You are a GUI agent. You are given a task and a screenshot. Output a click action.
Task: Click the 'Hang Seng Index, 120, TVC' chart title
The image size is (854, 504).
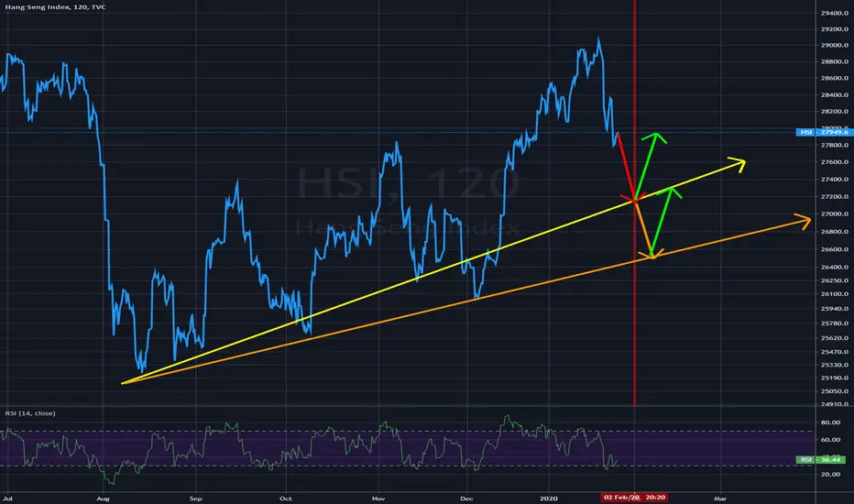56,7
